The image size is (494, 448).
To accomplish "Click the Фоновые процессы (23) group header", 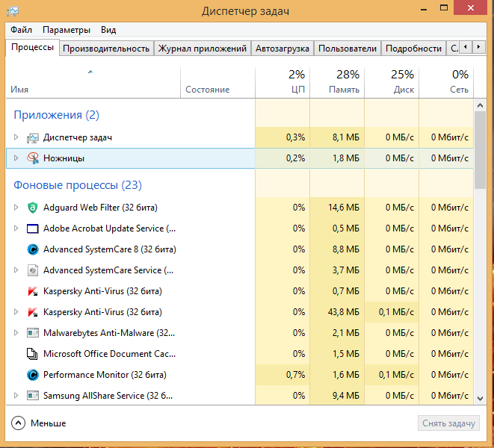I will 78,185.
